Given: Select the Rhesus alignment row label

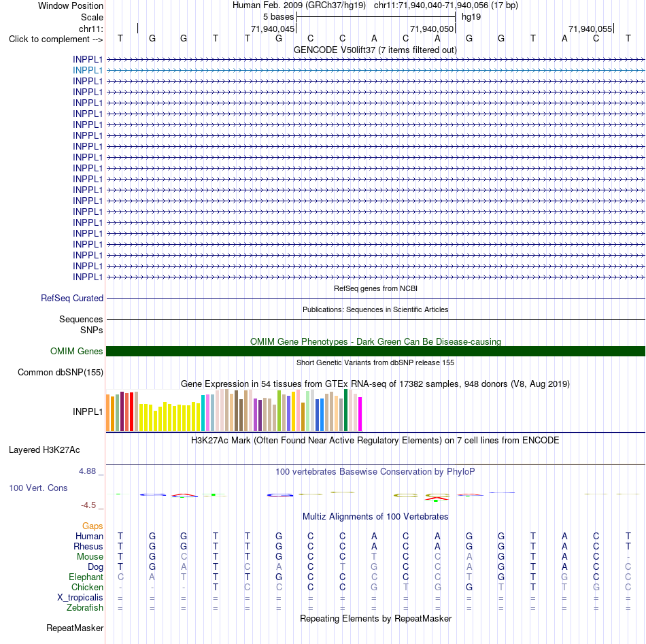Looking at the screenshot, I should (88, 546).
